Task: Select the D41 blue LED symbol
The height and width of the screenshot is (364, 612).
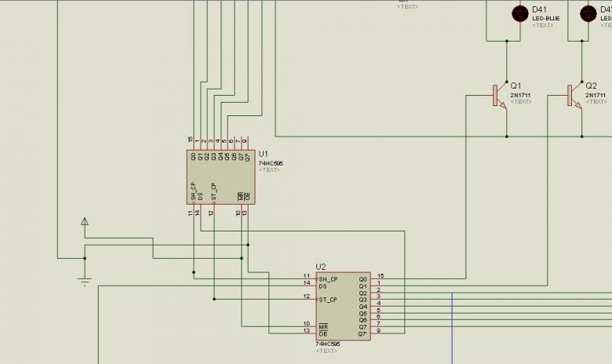Action: 520,13
